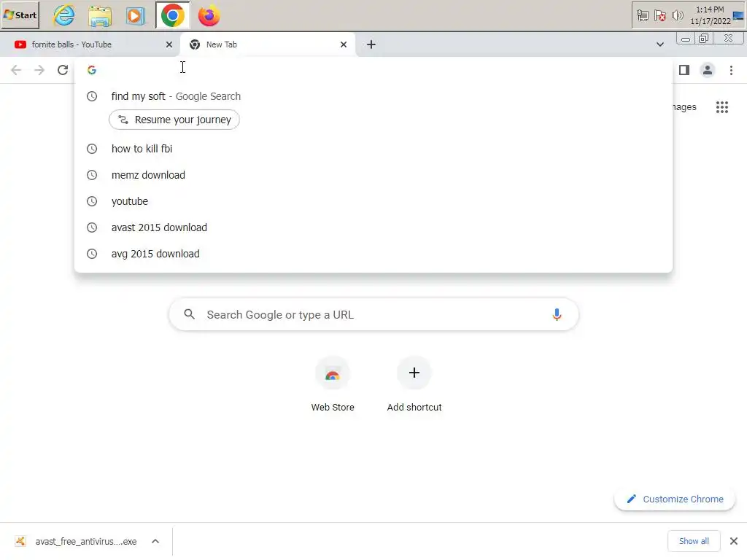Image resolution: width=747 pixels, height=560 pixels.
Task: Close the New Tab tab
Action: point(344,44)
